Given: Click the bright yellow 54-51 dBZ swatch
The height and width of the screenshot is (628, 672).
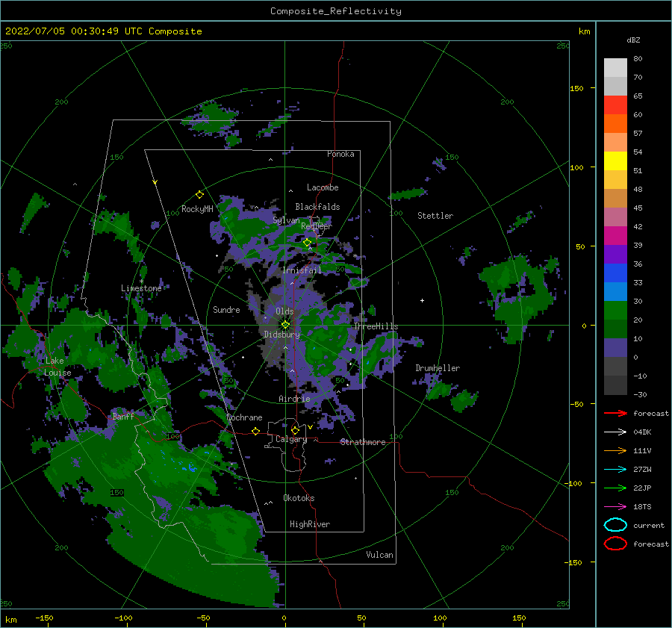Looking at the screenshot, I should coord(615,161).
